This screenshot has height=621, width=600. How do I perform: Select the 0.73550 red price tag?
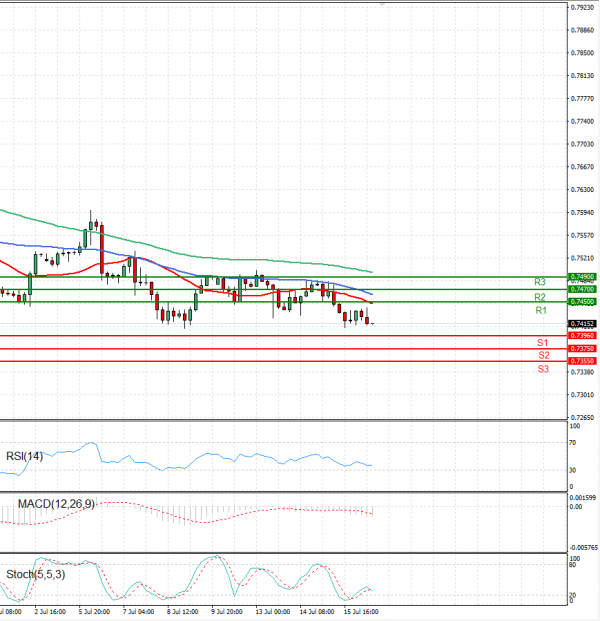pyautogui.click(x=582, y=361)
